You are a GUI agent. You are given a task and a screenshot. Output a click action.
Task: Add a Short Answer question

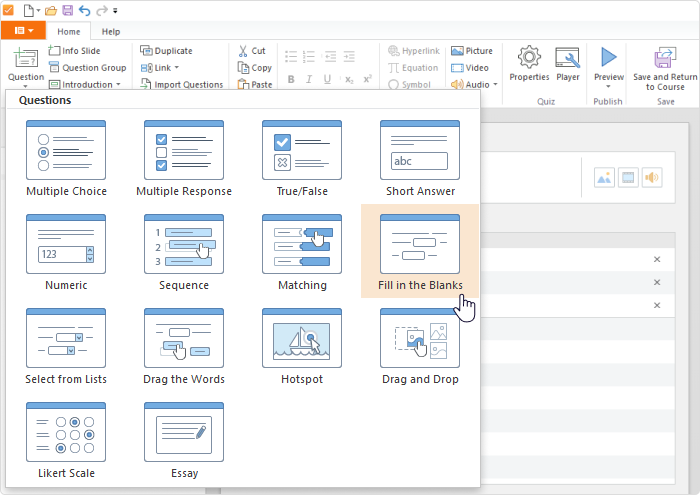pos(420,158)
